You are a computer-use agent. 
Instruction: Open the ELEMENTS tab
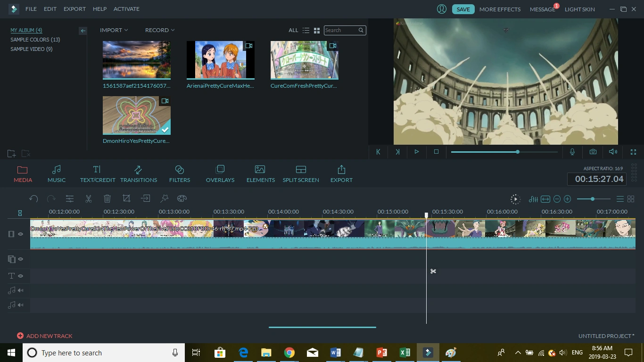point(261,174)
